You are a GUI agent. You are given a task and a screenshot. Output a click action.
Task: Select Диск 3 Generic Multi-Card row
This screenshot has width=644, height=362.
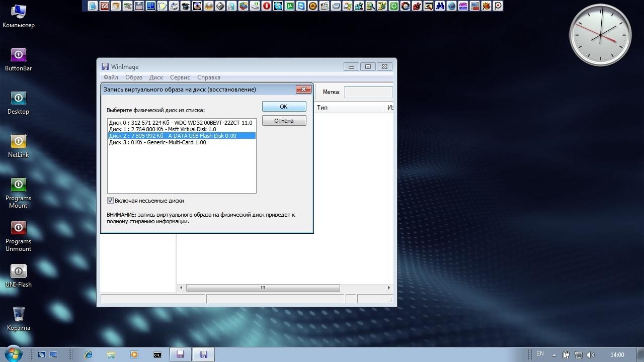tap(182, 142)
